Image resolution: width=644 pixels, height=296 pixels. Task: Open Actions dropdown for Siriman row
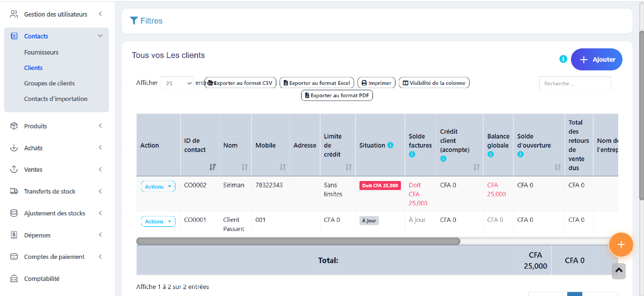158,186
